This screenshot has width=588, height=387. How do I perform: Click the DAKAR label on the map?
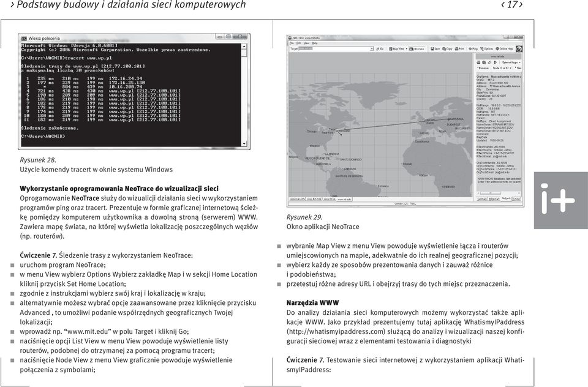pyautogui.click(x=407, y=164)
